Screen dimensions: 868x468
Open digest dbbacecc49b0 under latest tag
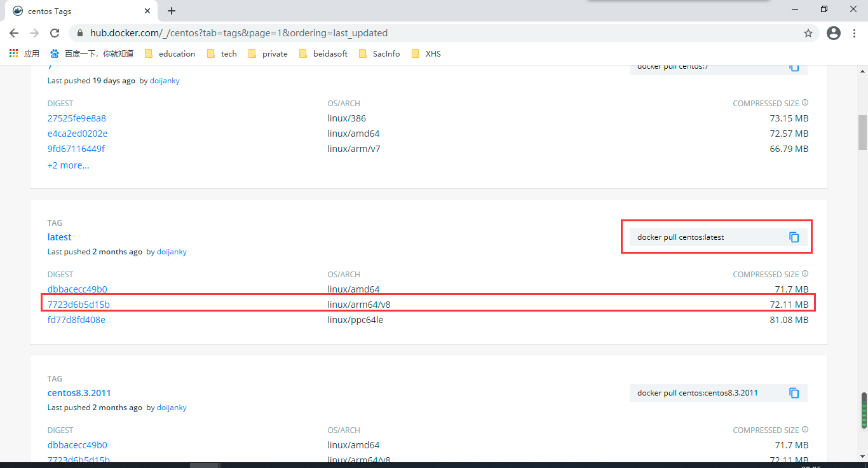click(77, 289)
